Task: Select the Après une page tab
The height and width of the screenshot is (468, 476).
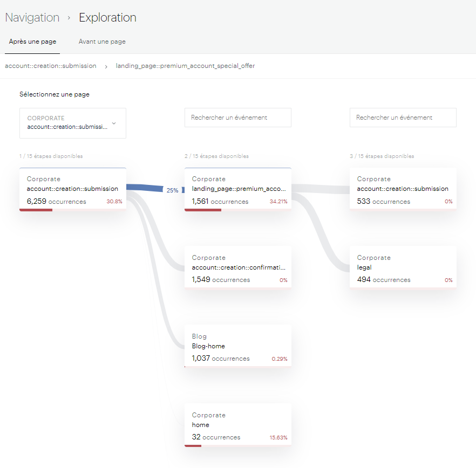Action: [x=32, y=42]
